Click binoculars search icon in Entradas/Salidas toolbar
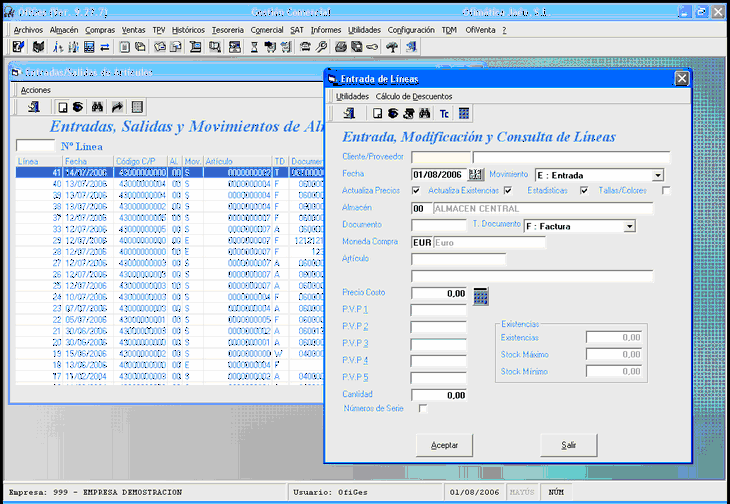This screenshot has width=730, height=504. tap(97, 108)
